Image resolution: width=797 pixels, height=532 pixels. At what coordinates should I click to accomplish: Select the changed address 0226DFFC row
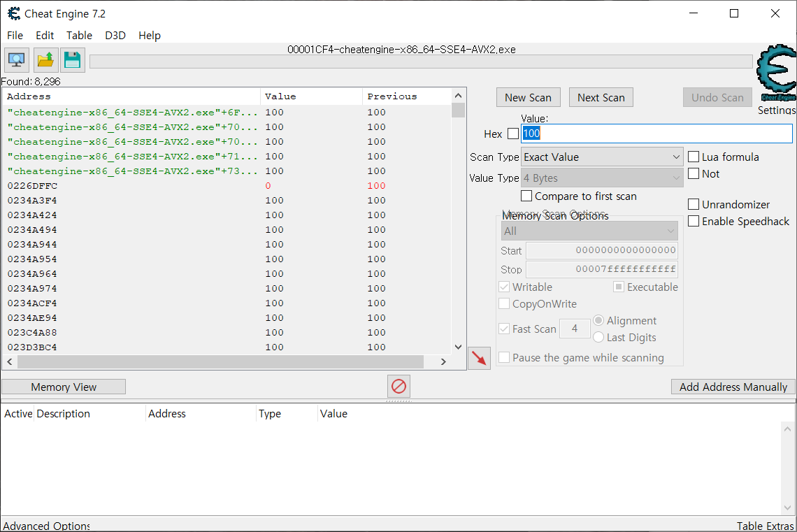[x=227, y=186]
